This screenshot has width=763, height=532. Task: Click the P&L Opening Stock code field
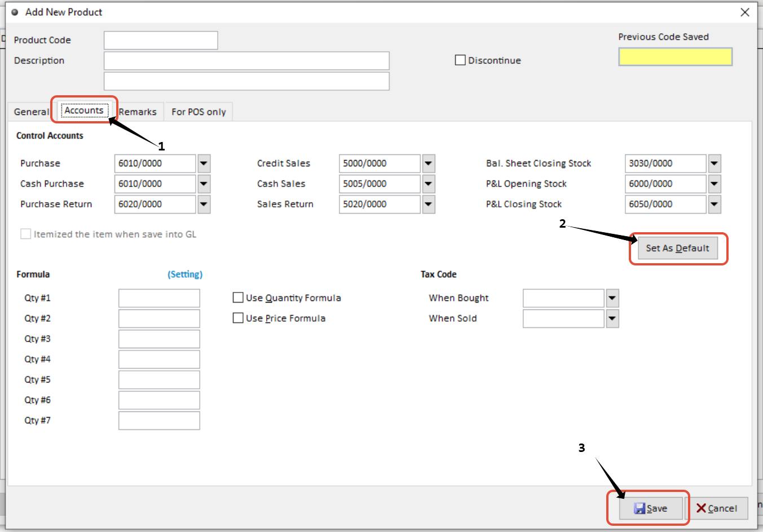coord(665,184)
